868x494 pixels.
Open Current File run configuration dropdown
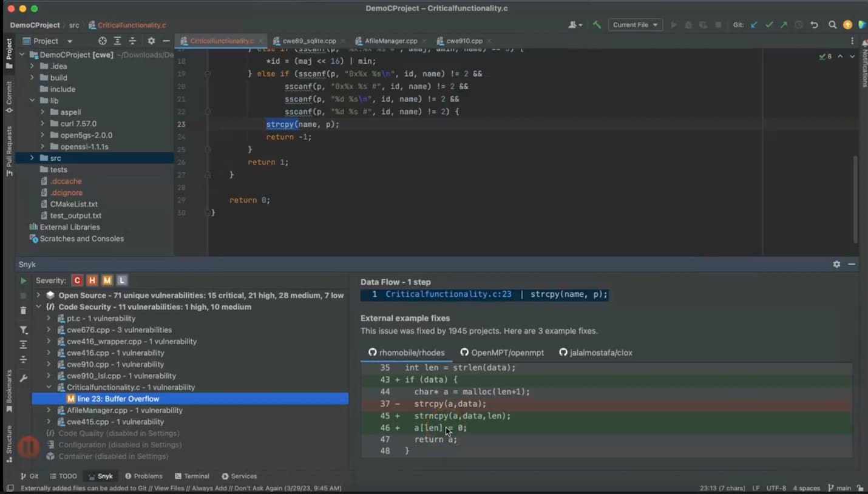pyautogui.click(x=635, y=25)
